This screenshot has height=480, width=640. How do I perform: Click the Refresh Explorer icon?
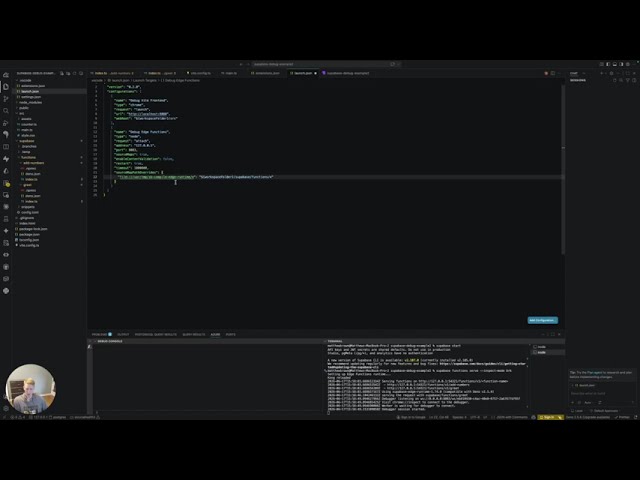(x=75, y=73)
